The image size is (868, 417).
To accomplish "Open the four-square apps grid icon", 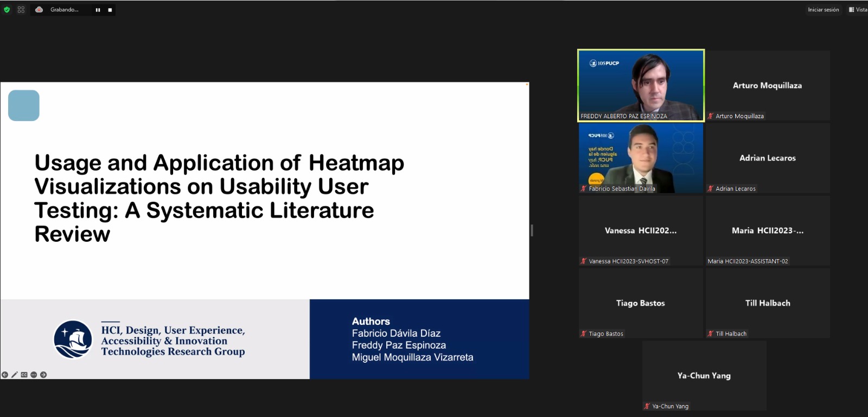I will click(21, 10).
